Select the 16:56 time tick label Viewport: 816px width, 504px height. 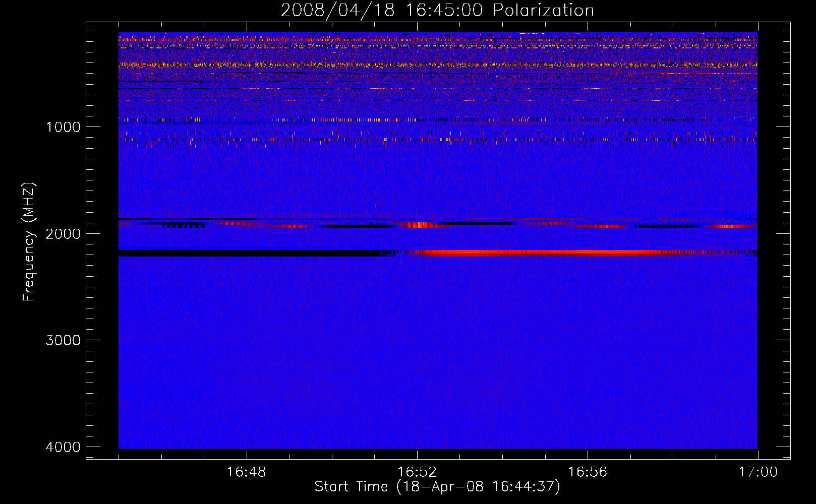pyautogui.click(x=587, y=472)
